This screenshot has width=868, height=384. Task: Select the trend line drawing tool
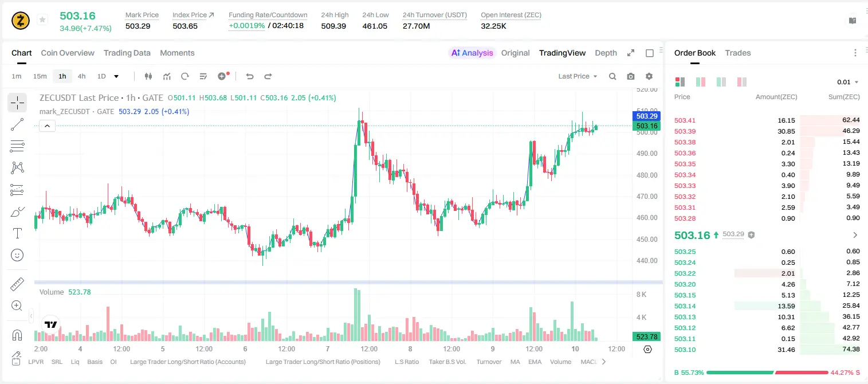(17, 124)
